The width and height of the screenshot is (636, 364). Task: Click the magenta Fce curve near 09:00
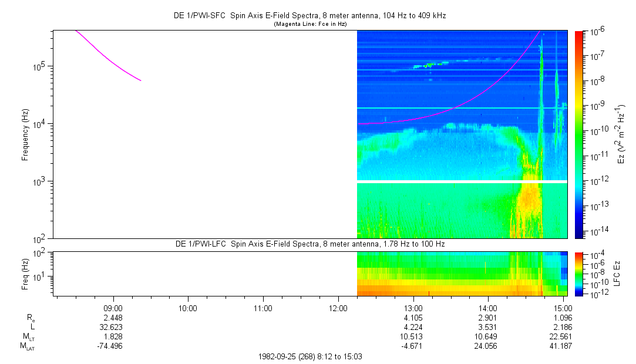pyautogui.click(x=113, y=63)
